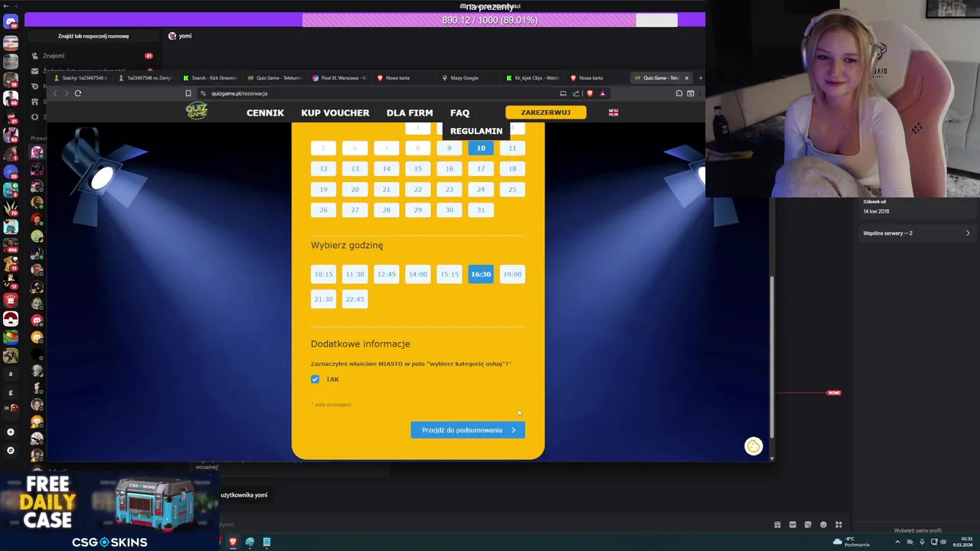Switch to Pixel XL Warszawa tab
Screen dimensions: 980x551
339,78
